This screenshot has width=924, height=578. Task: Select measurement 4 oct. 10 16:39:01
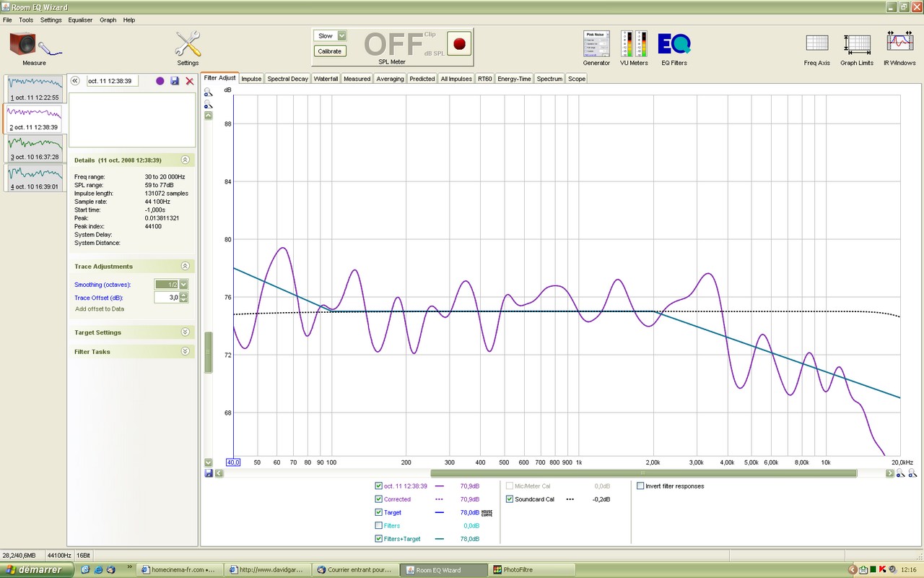tap(34, 178)
